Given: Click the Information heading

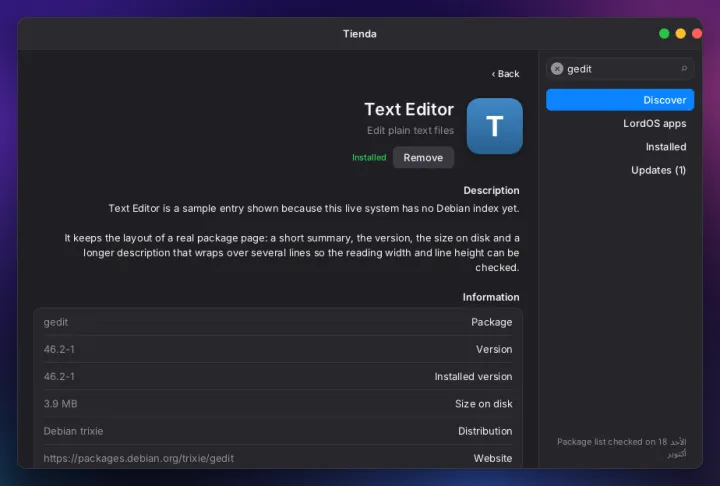Looking at the screenshot, I should pyautogui.click(x=491, y=297).
